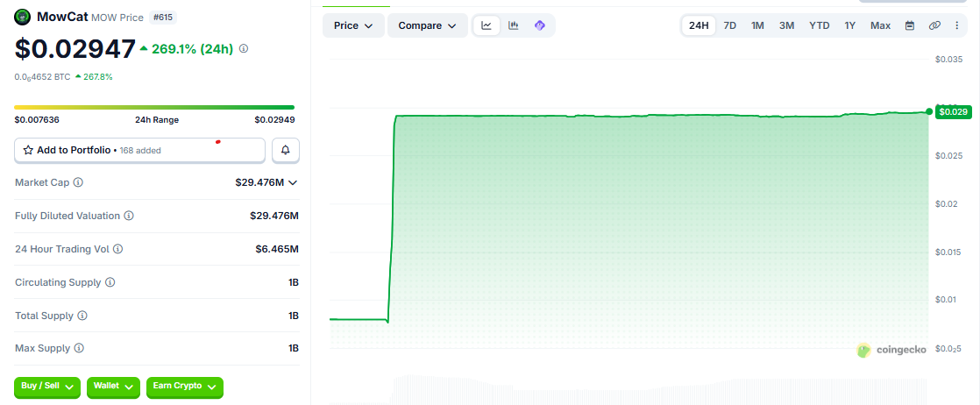Click the $0.029 price tag on chart axis
Screen dimensions: 980x405
pyautogui.click(x=953, y=112)
